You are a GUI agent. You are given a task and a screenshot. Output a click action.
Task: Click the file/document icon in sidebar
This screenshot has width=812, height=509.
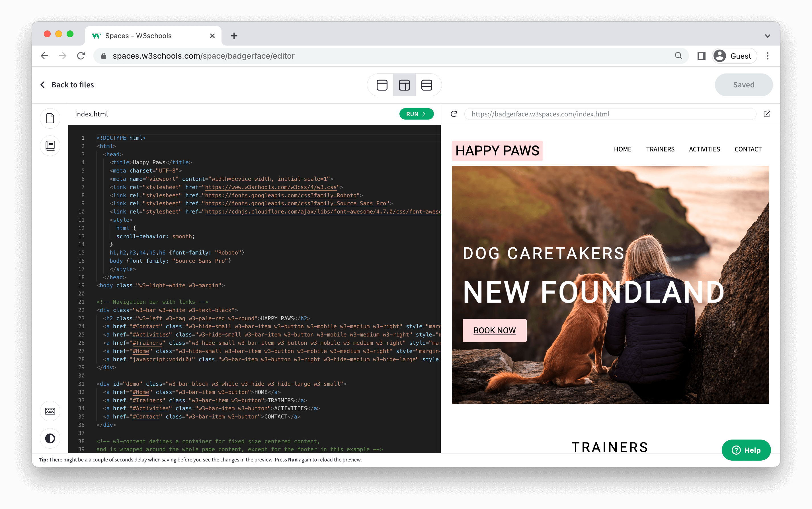pyautogui.click(x=50, y=118)
